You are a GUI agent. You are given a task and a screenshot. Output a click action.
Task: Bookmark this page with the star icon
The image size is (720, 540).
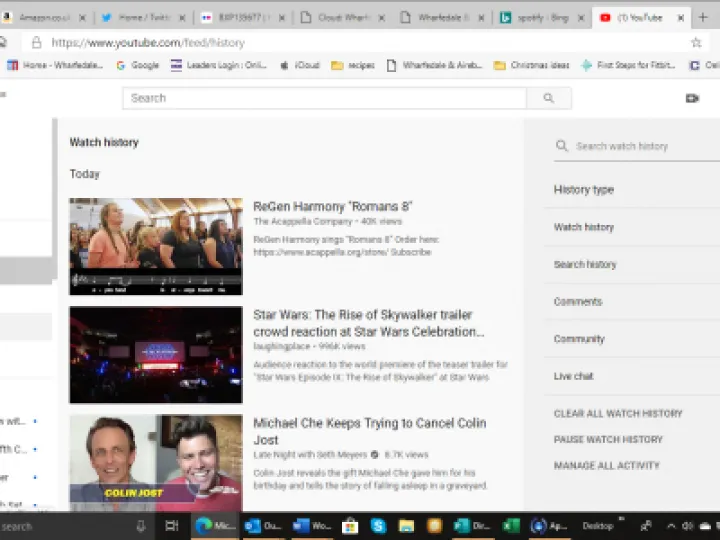click(696, 43)
